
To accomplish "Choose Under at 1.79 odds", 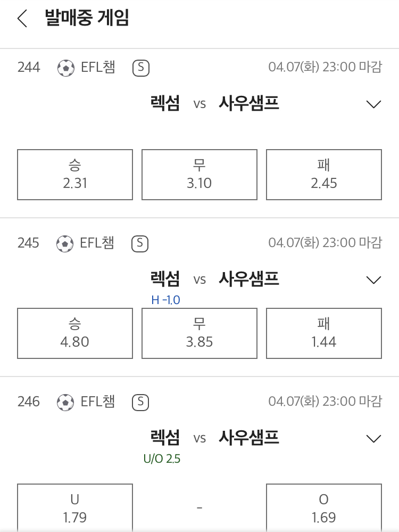I will click(x=75, y=508).
